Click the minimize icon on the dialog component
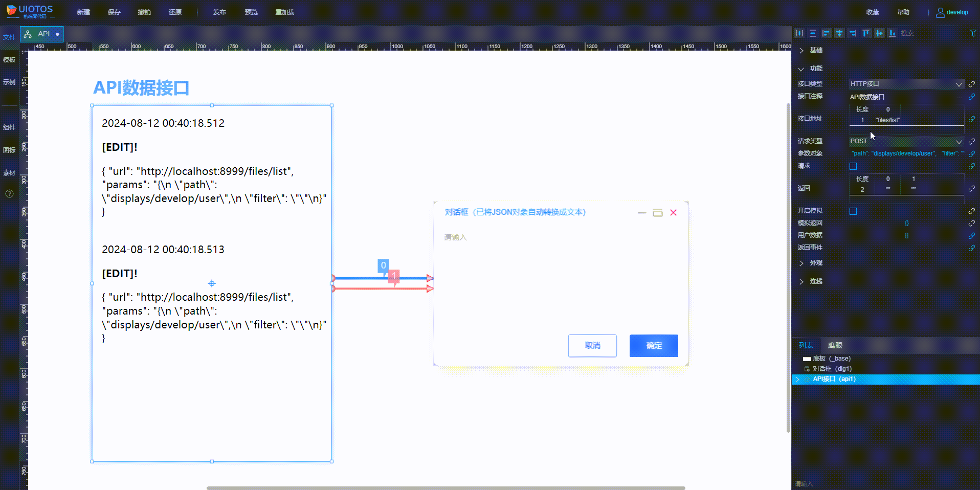Screen dimensions: 980x490 tap(642, 213)
